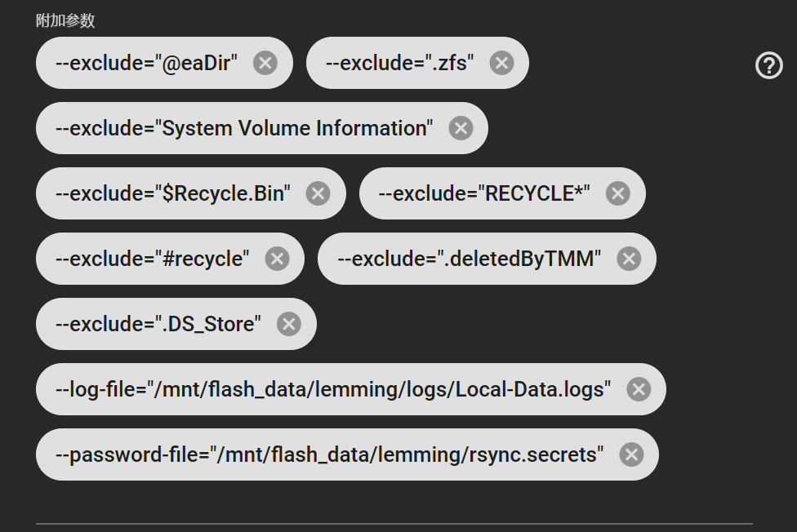Click the .deletedByTMM chip label
Screen dimensions: 797x532
coord(470,259)
